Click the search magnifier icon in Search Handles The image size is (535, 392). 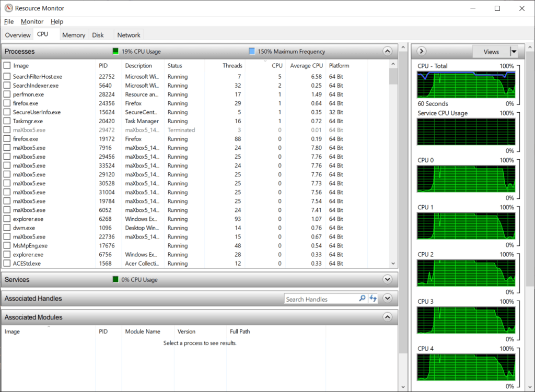click(362, 299)
